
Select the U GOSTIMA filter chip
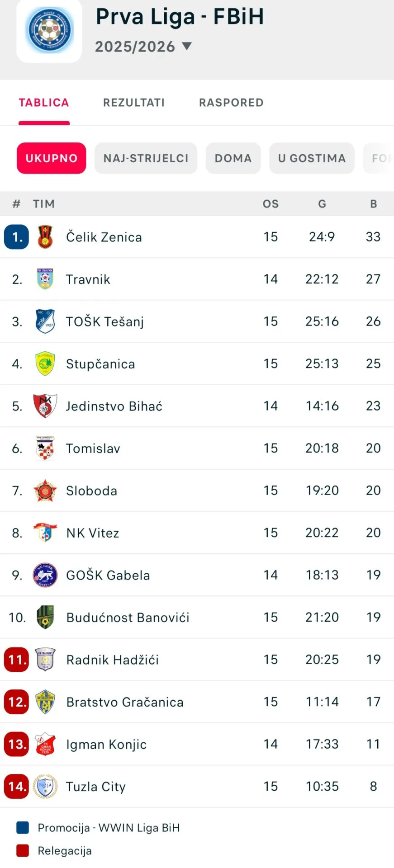312,158
